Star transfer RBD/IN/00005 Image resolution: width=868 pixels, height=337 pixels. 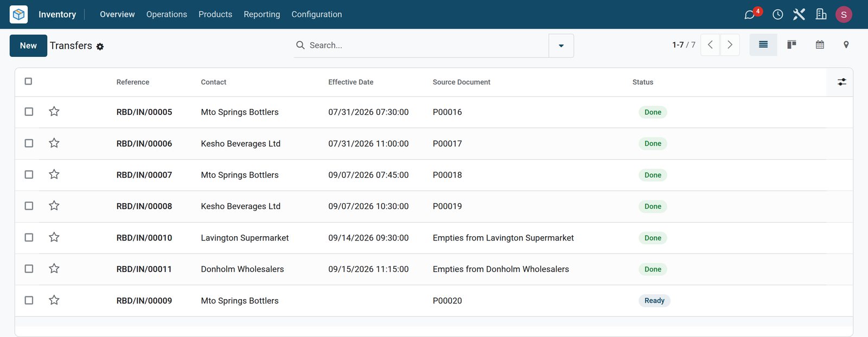tap(54, 112)
